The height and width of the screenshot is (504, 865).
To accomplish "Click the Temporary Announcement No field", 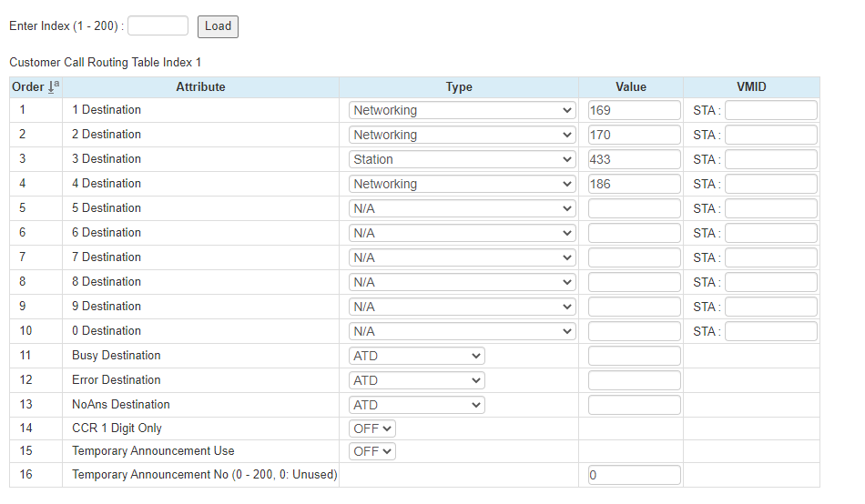I will tap(634, 475).
